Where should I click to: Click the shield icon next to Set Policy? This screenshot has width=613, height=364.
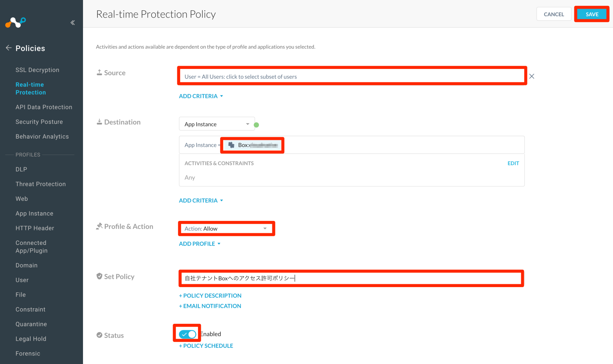[99, 276]
